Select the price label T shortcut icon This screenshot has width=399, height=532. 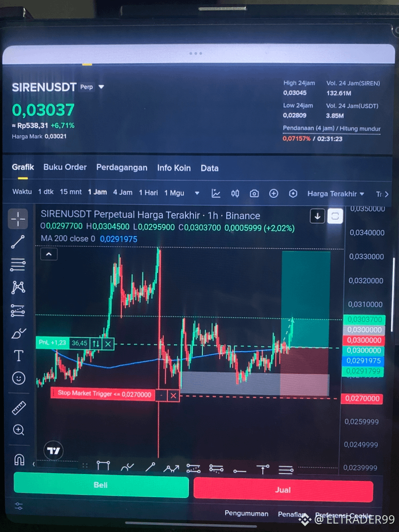click(263, 469)
